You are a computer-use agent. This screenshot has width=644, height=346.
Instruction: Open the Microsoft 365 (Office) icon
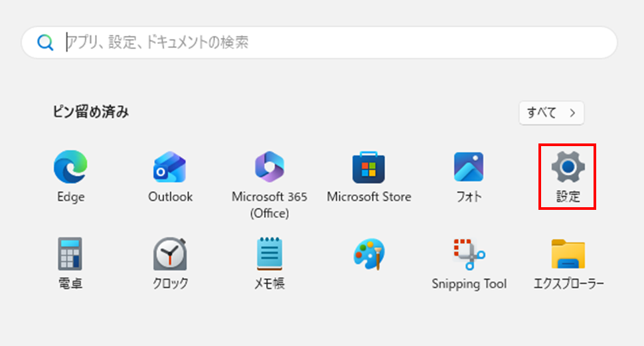(x=269, y=167)
